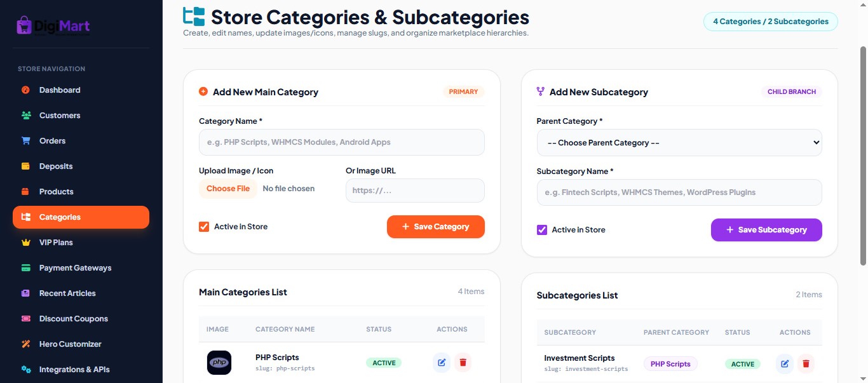Viewport: 868px width, 383px height.
Task: Click the Save Category button
Action: (436, 227)
